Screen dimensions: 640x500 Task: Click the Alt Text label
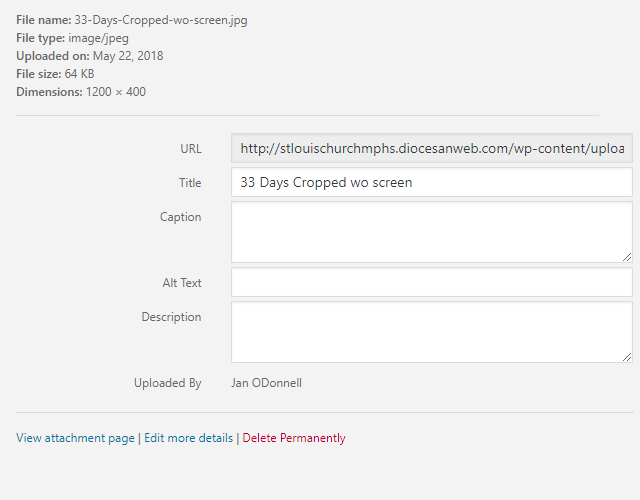pos(182,283)
